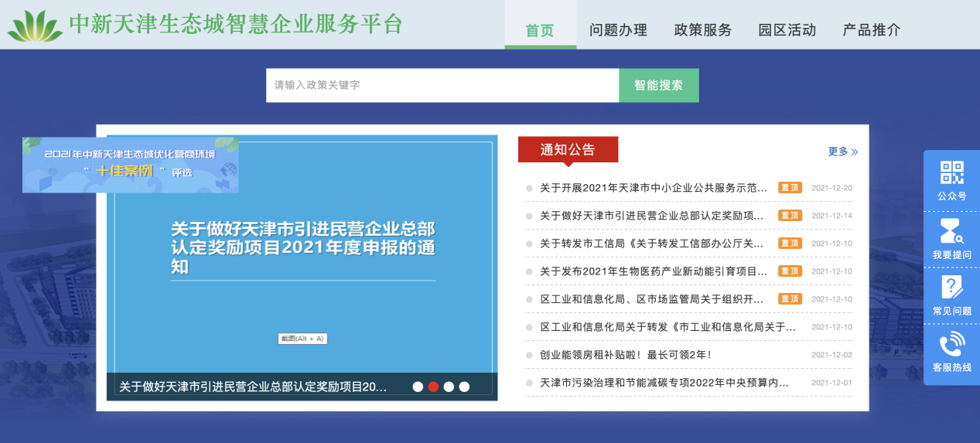Open notice 区工业和信息化局关于转发《市工业和信息化局关于…

click(x=668, y=327)
